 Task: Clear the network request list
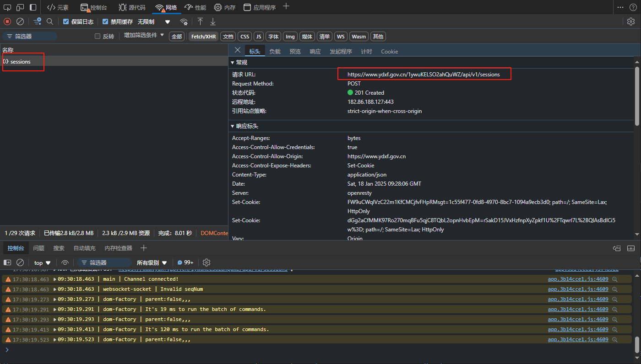[x=19, y=21]
